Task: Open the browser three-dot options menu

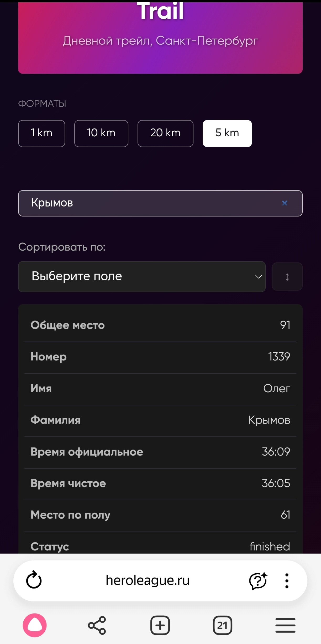Action: (287, 581)
